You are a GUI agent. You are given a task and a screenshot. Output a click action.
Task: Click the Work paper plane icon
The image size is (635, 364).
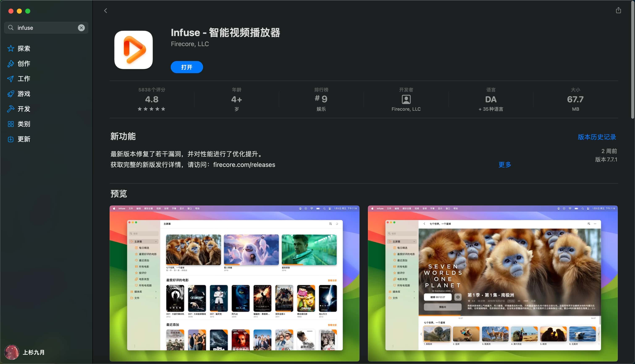pyautogui.click(x=10, y=79)
